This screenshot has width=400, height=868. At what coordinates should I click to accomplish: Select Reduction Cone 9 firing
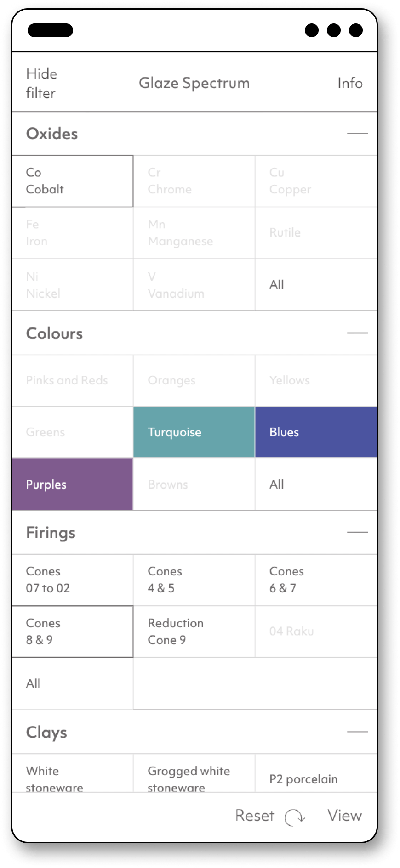click(x=194, y=631)
